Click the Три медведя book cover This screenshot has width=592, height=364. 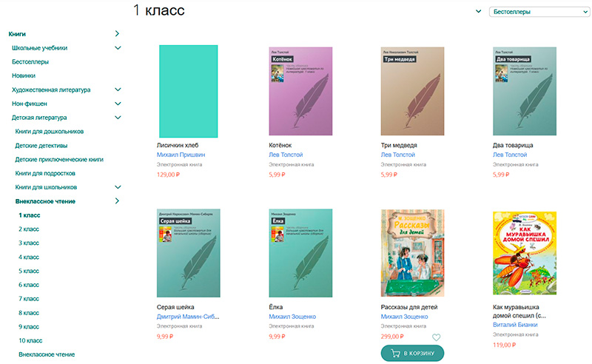[412, 92]
